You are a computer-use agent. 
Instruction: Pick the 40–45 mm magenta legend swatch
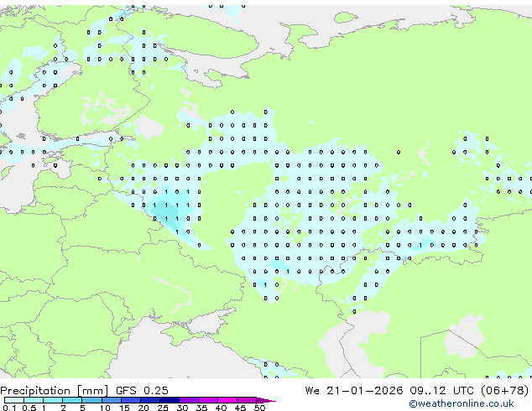(x=227, y=400)
